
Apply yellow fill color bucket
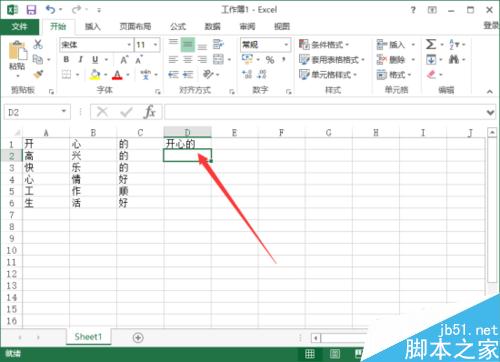click(x=95, y=75)
